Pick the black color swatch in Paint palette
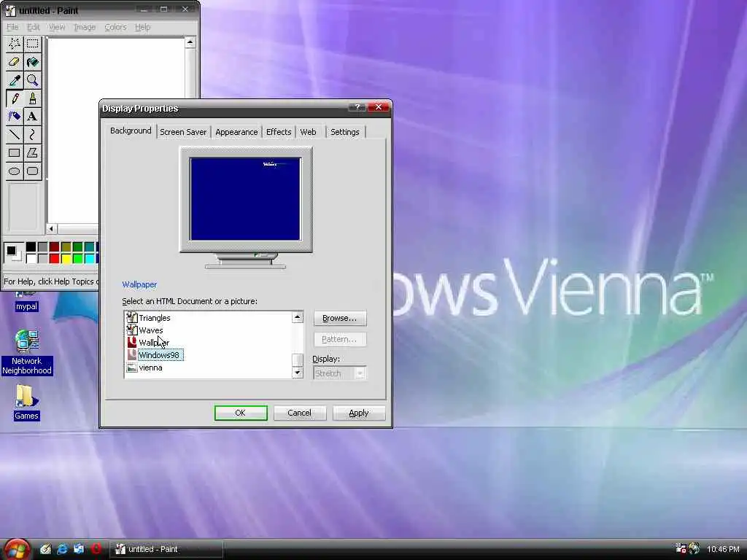Image resolution: width=747 pixels, height=560 pixels. (31, 246)
